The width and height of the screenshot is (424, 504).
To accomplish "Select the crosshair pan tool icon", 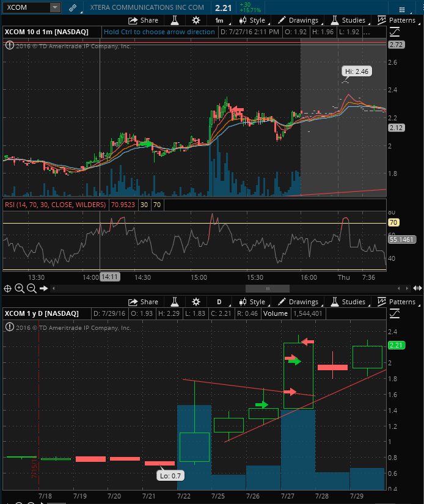I will click(7, 288).
